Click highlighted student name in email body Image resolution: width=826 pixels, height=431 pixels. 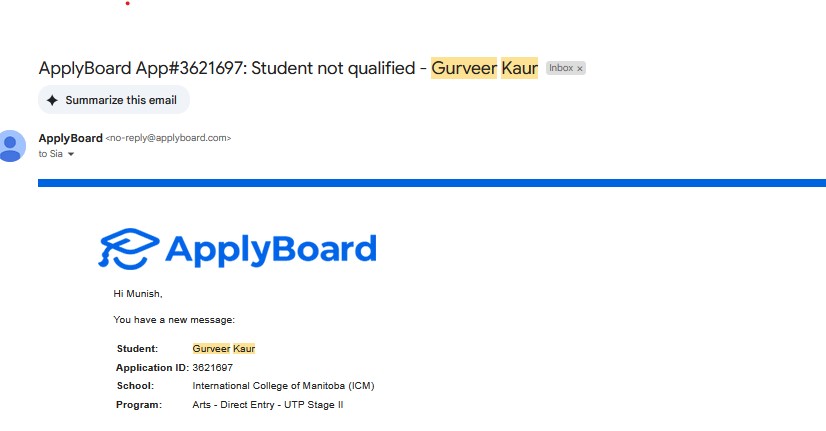tap(223, 348)
